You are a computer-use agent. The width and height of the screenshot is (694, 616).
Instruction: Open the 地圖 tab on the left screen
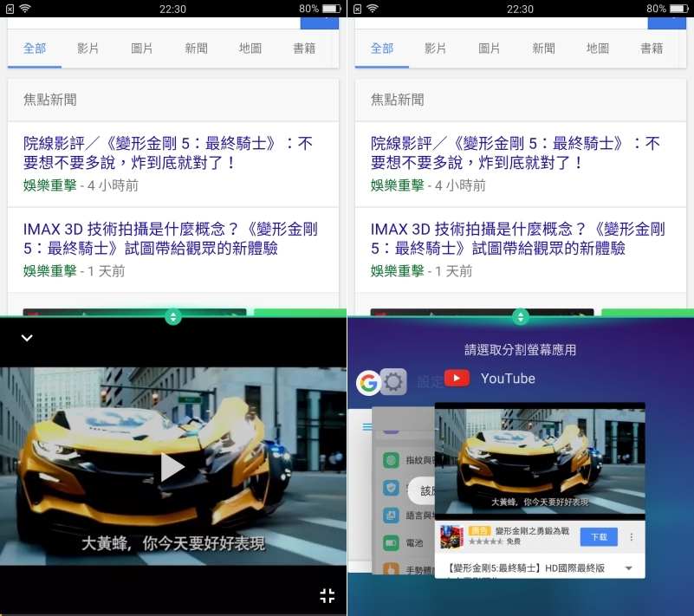pyautogui.click(x=250, y=49)
